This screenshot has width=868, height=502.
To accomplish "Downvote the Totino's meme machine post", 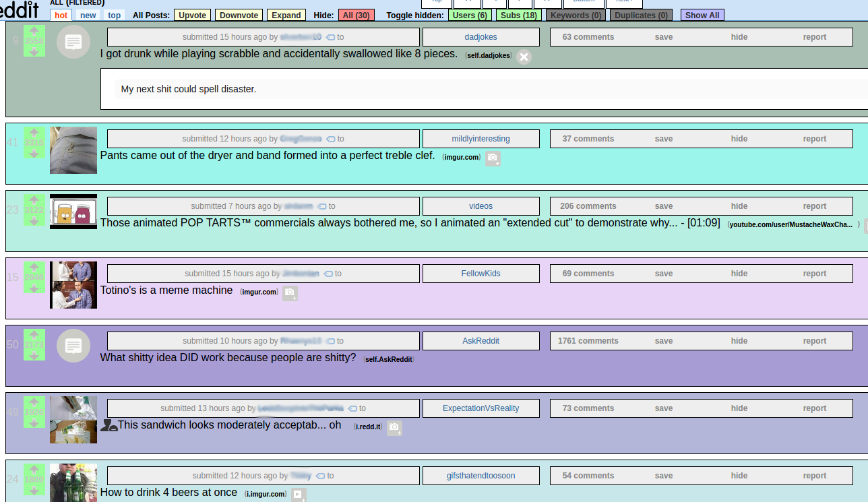I will (34, 288).
